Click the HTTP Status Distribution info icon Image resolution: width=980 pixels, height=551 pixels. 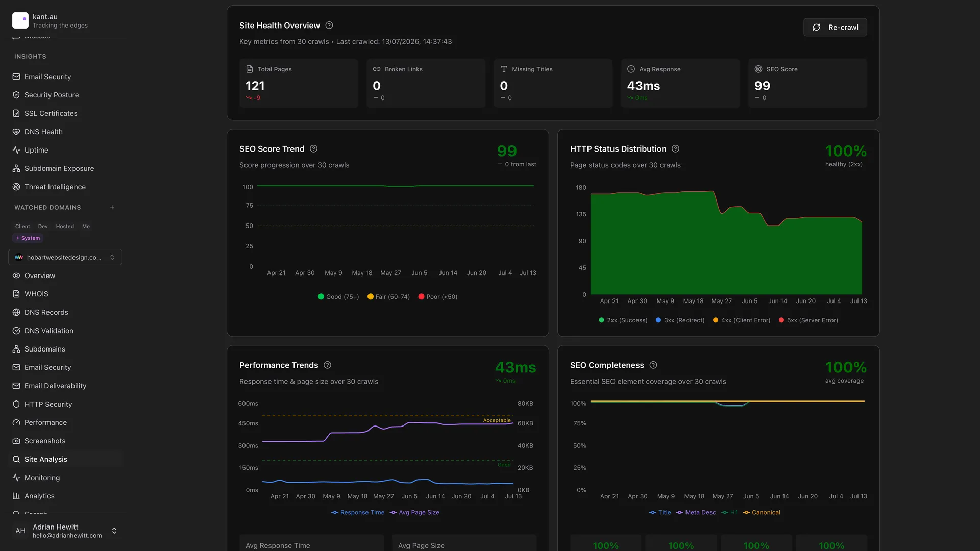coord(675,149)
